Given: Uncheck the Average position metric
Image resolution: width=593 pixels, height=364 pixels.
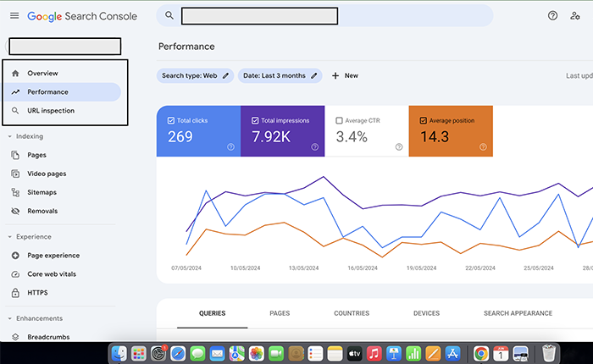Looking at the screenshot, I should (423, 120).
